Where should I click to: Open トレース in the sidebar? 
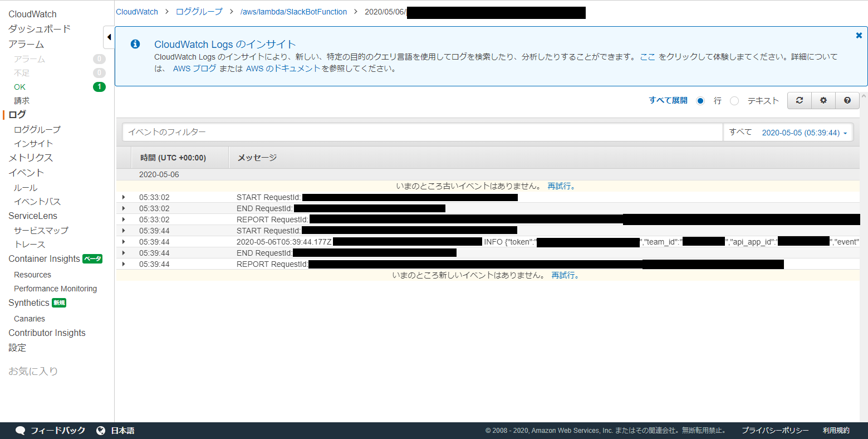(x=30, y=245)
